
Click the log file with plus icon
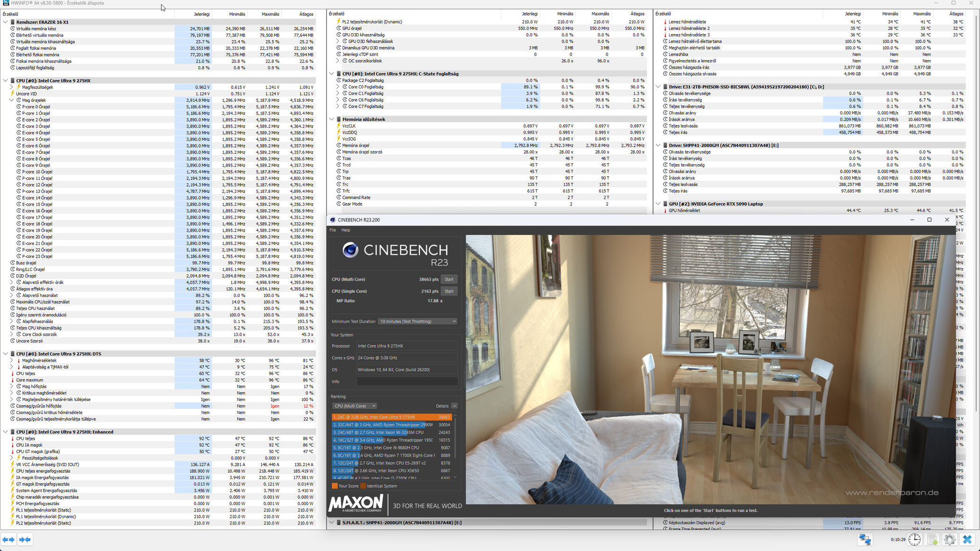coord(932,539)
